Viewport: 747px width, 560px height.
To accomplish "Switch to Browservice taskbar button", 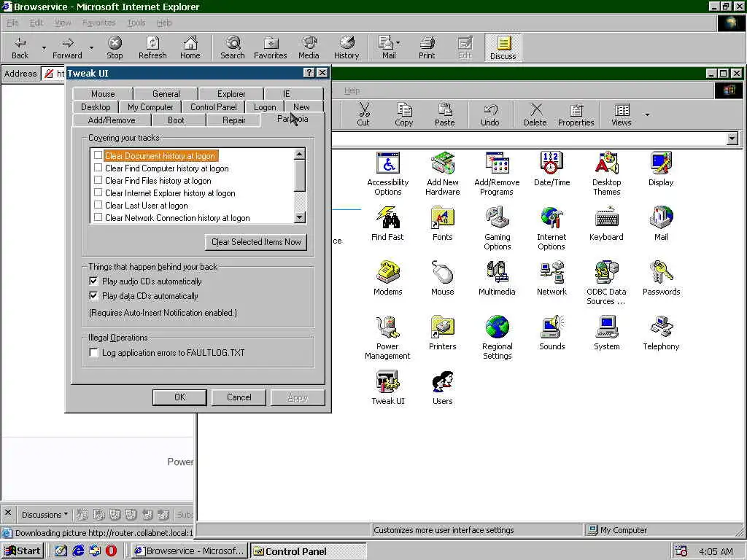I will (190, 551).
